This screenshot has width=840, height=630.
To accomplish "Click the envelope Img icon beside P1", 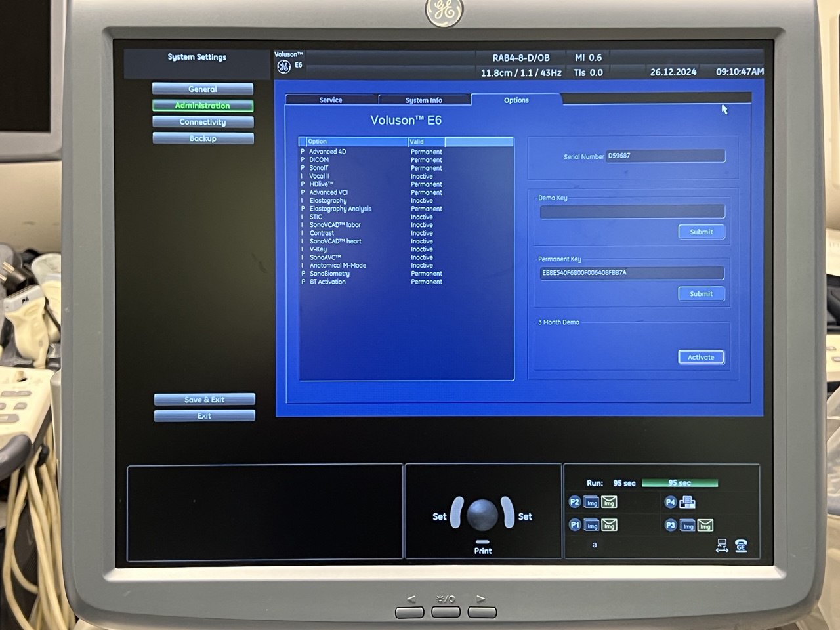I will 609,526.
